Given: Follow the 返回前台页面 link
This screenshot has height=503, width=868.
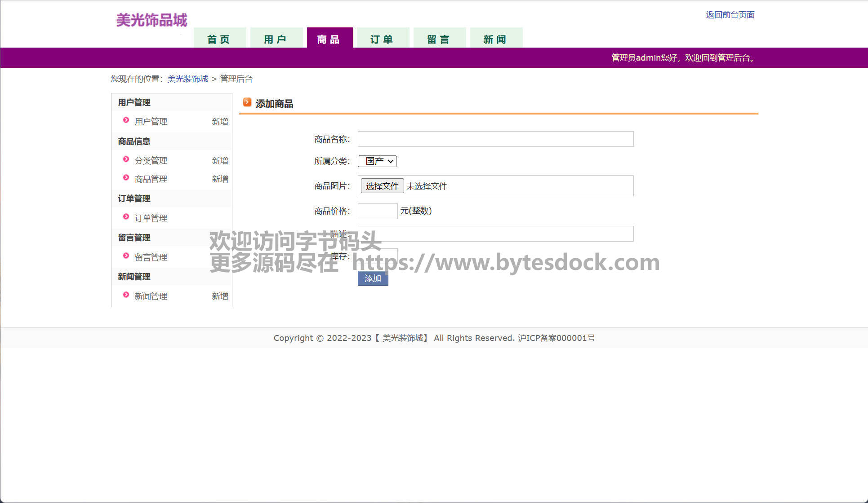Looking at the screenshot, I should coord(730,15).
